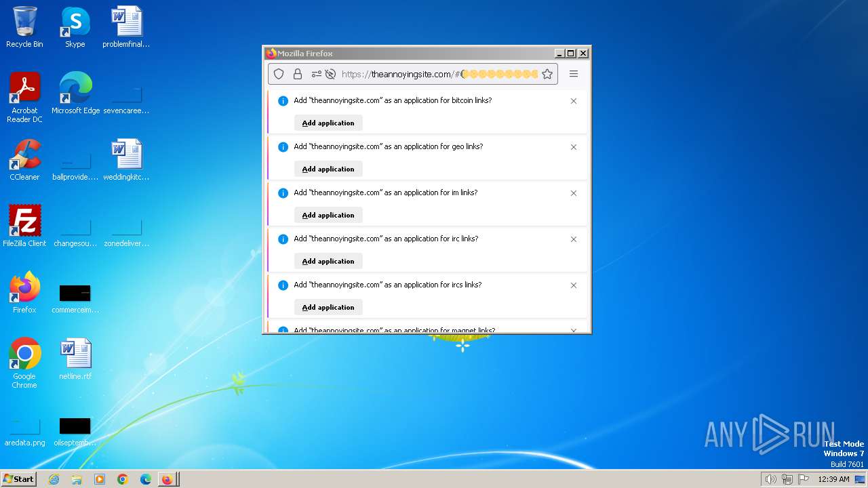
Task: Open the site permissions icon in address bar
Action: [x=317, y=74]
